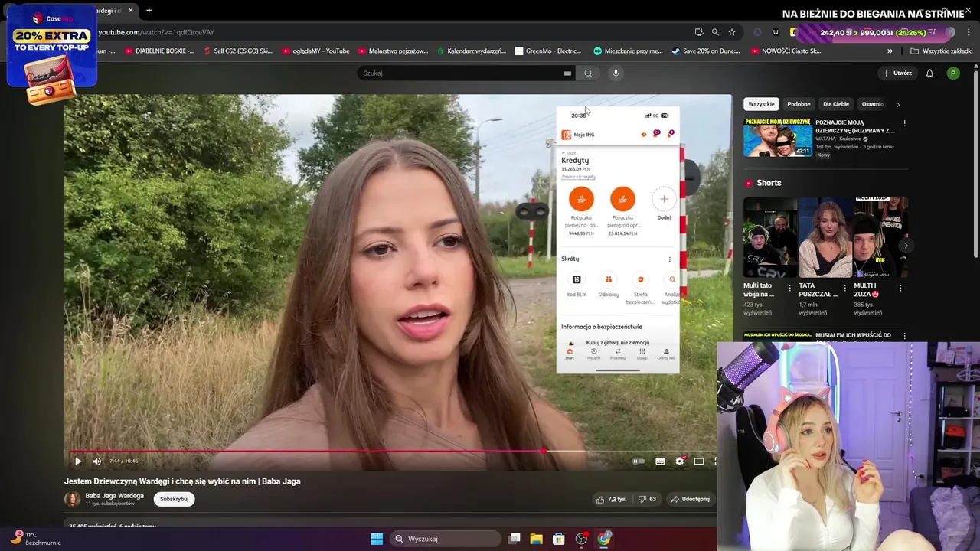Open the Wszystkie zakładki folder
Viewport: 980px width, 551px height.
tap(941, 51)
